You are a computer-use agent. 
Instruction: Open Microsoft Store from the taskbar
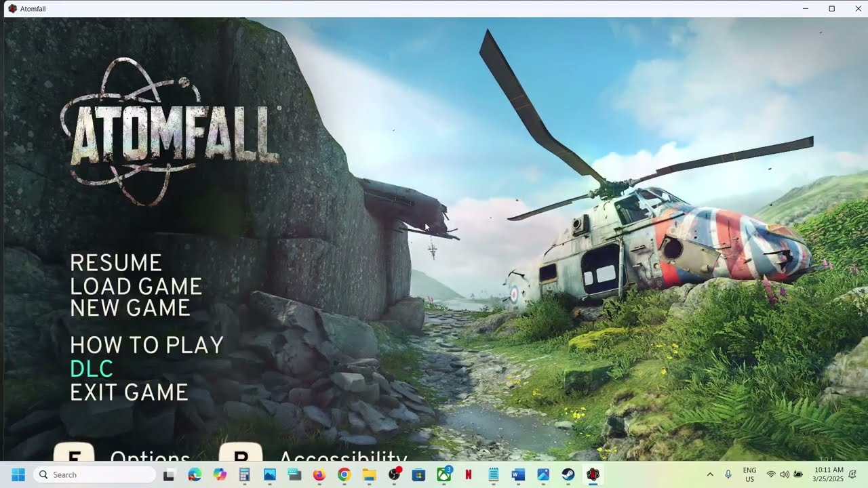[418, 474]
